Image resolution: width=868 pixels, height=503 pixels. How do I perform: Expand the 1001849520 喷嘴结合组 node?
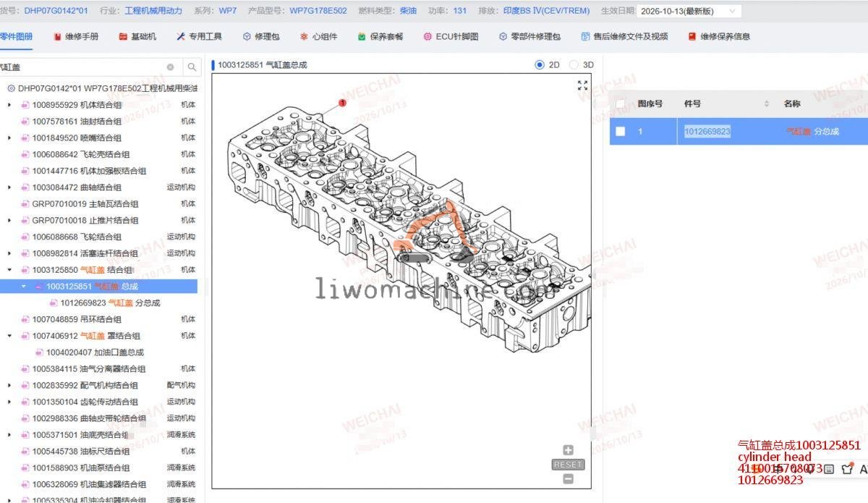[9, 138]
